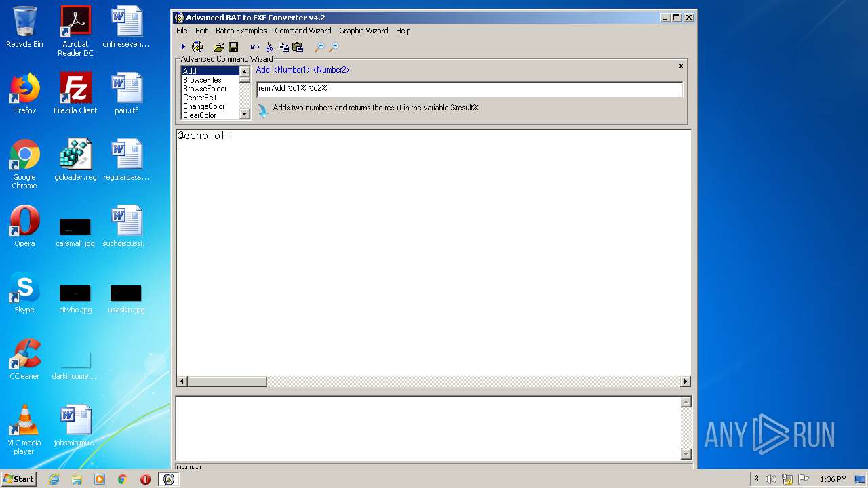Select FileZilla Client desktop shortcut
This screenshot has width=868, height=488.
point(75,94)
